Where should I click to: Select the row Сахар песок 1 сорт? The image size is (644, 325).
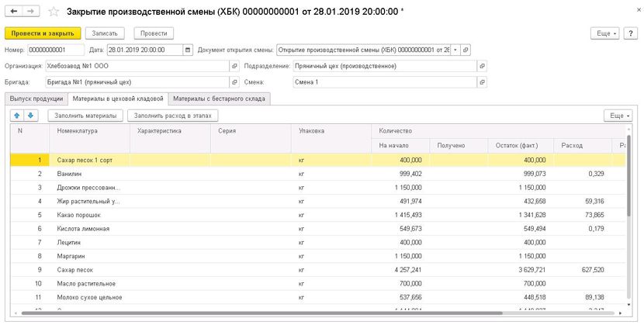318,160
